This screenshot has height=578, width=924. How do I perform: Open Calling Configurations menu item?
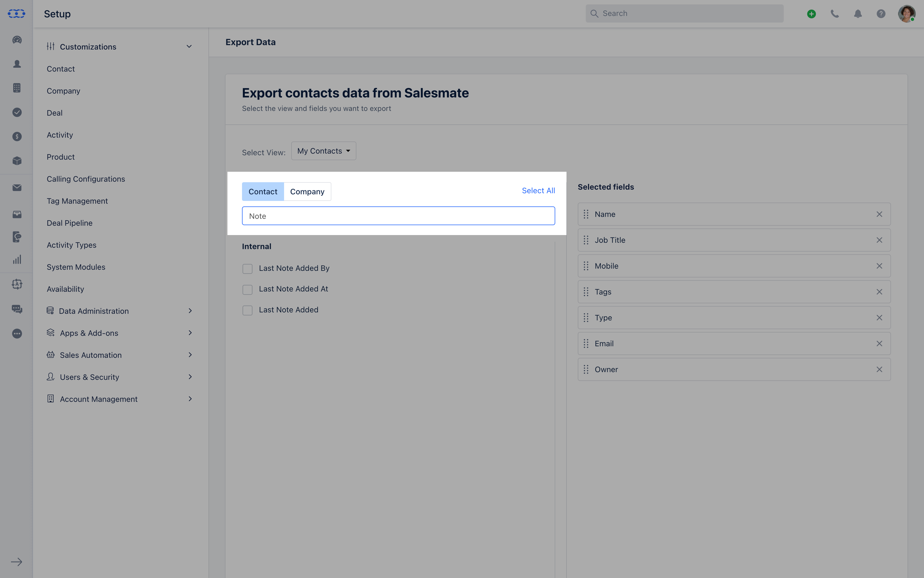point(86,179)
